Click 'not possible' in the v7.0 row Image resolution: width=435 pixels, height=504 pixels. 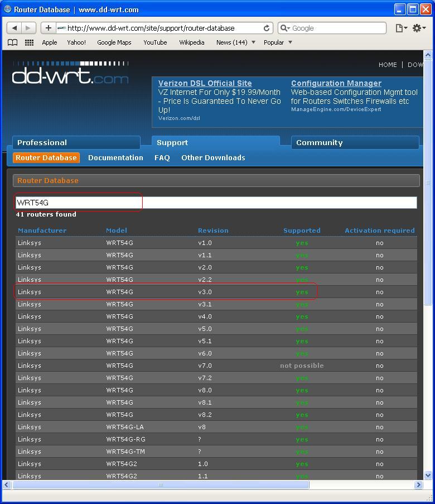(x=302, y=366)
